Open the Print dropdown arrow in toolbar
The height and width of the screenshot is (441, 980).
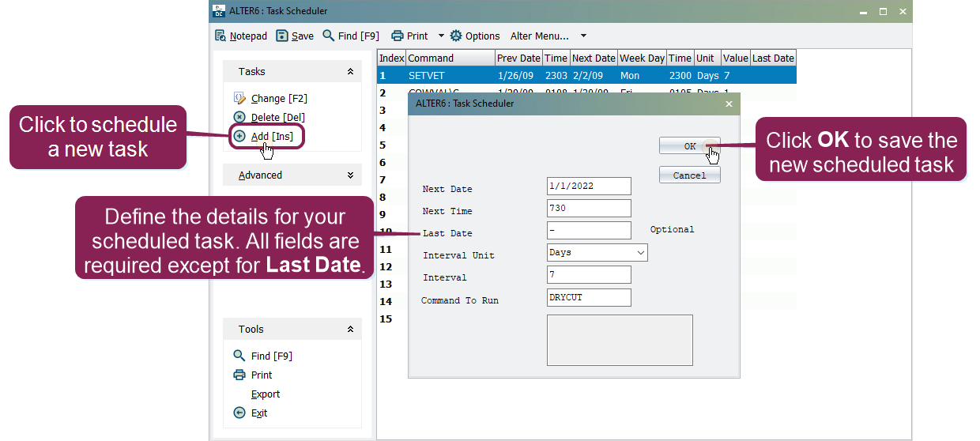point(441,36)
